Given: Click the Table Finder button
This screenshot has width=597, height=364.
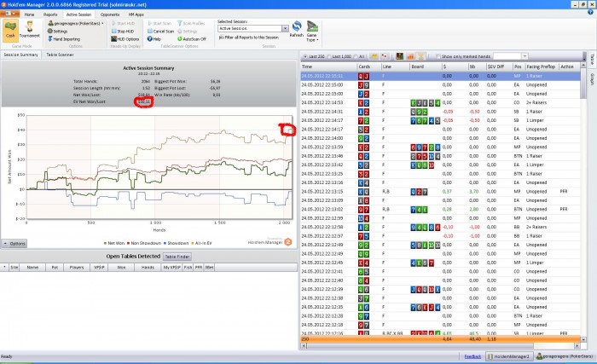Looking at the screenshot, I should (177, 257).
